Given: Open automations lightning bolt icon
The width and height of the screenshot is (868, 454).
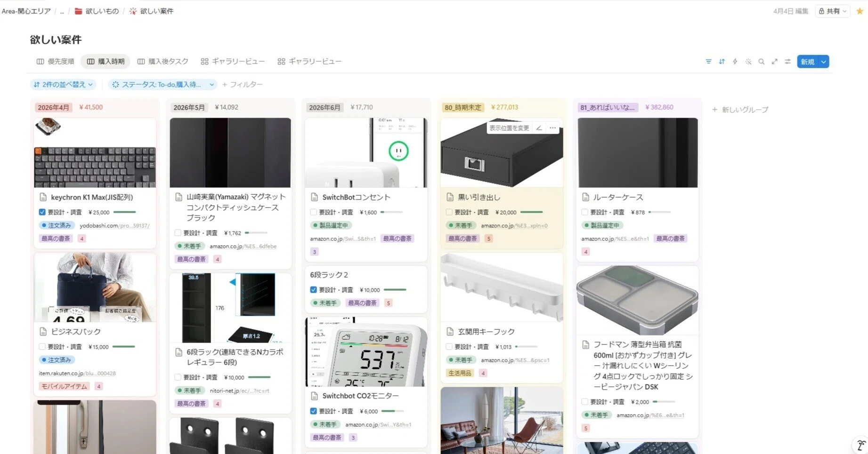Looking at the screenshot, I should tap(735, 62).
